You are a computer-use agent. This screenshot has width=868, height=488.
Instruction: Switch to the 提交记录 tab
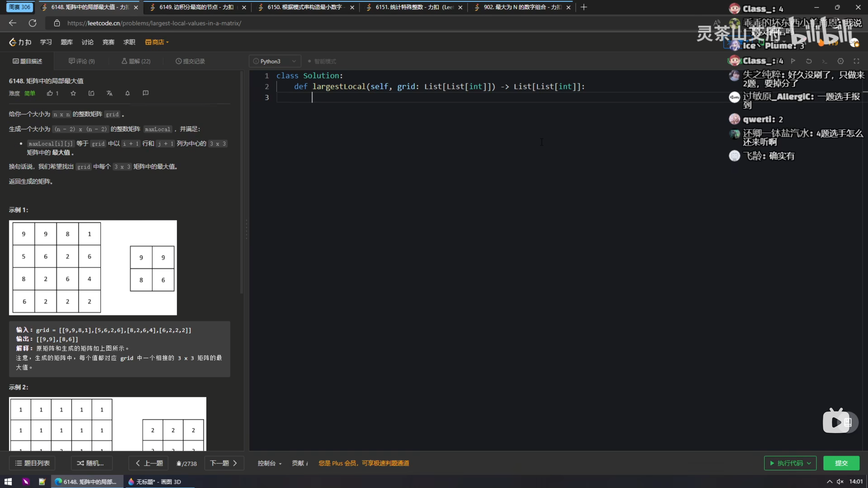190,61
